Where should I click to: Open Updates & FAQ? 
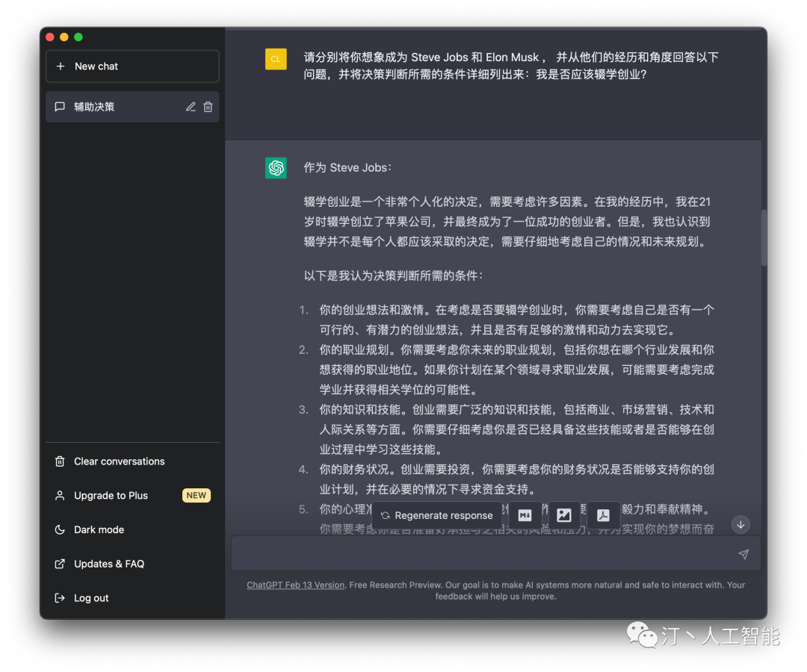point(132,564)
